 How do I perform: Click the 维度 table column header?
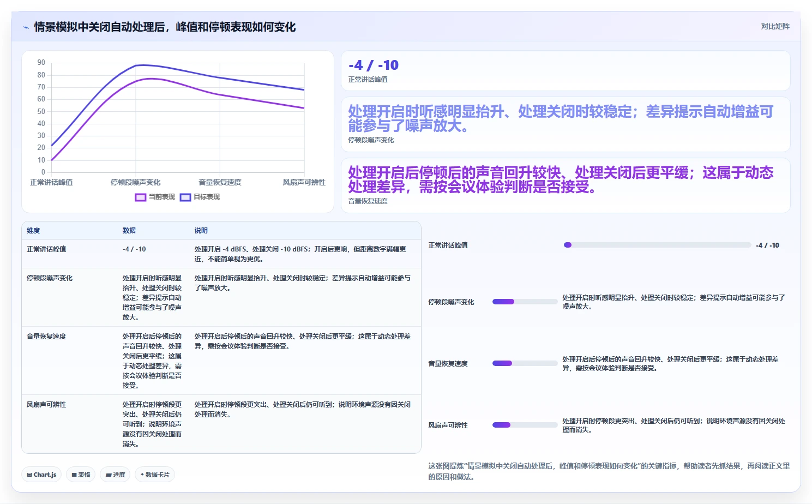tap(33, 231)
